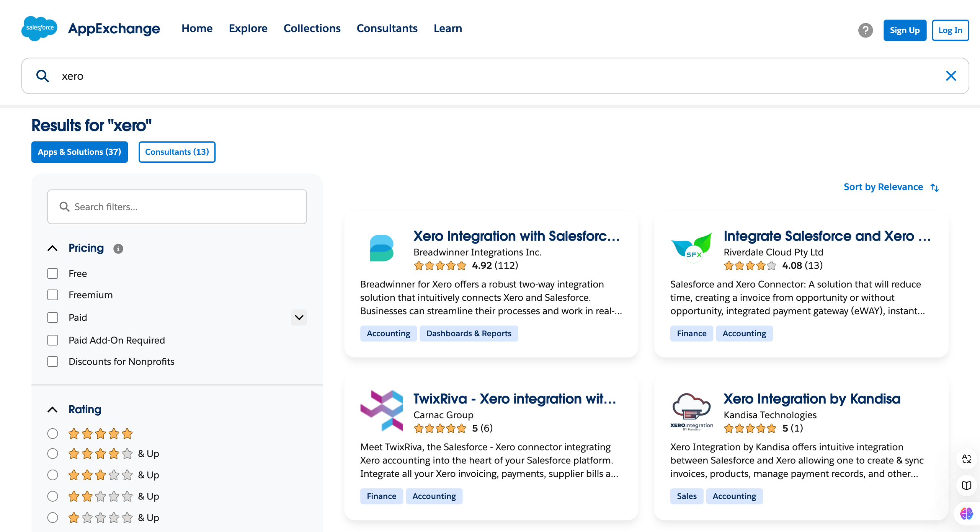The width and height of the screenshot is (980, 532).
Task: Open the help question mark icon
Action: (865, 30)
